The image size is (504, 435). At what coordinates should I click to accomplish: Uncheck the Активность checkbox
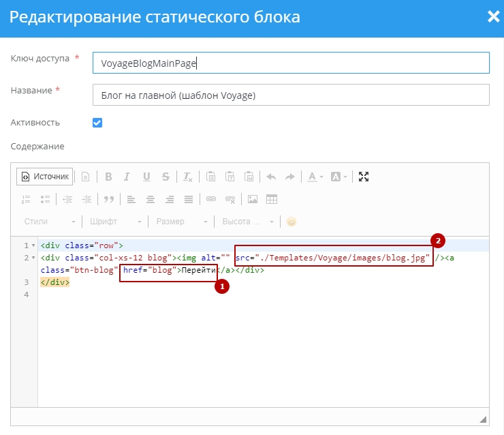97,123
